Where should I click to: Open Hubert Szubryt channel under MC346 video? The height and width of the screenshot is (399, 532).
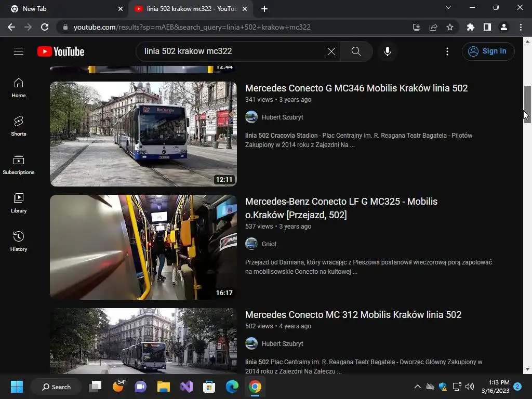(x=282, y=117)
